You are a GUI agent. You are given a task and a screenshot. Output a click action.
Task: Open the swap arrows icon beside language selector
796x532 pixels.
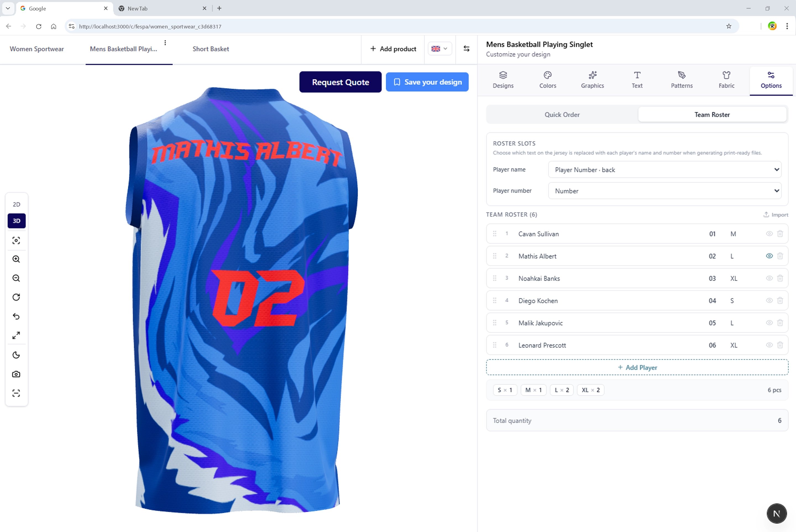coord(466,49)
